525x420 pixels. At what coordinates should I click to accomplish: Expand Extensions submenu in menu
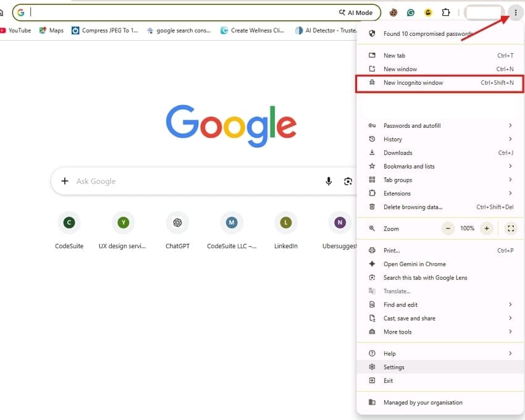[440, 193]
